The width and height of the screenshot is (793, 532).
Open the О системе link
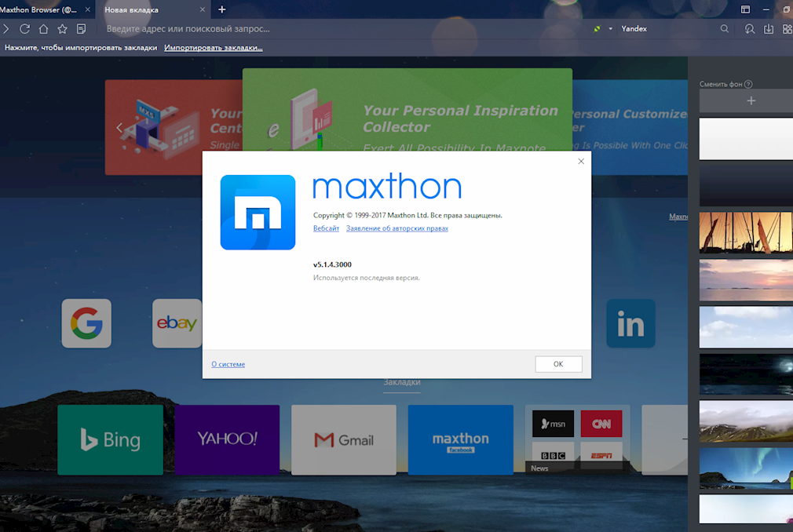coord(228,364)
